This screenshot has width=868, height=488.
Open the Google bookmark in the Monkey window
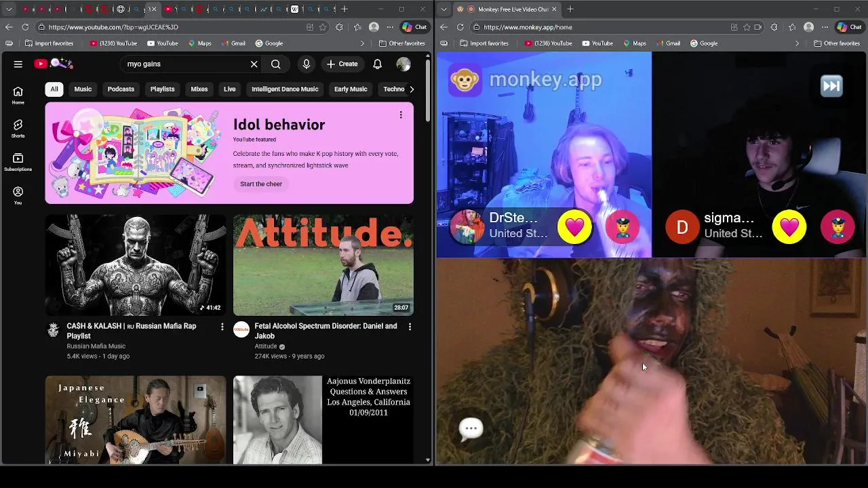pyautogui.click(x=704, y=43)
